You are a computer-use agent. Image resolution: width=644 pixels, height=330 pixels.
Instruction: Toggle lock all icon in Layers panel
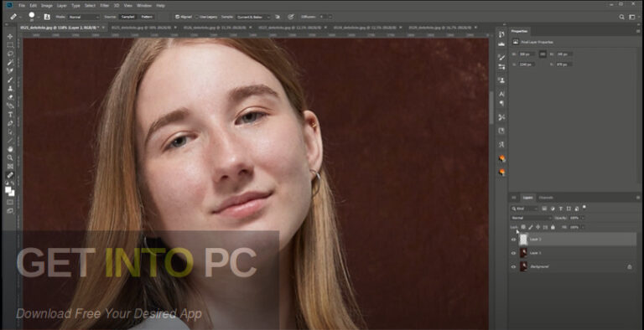(553, 227)
